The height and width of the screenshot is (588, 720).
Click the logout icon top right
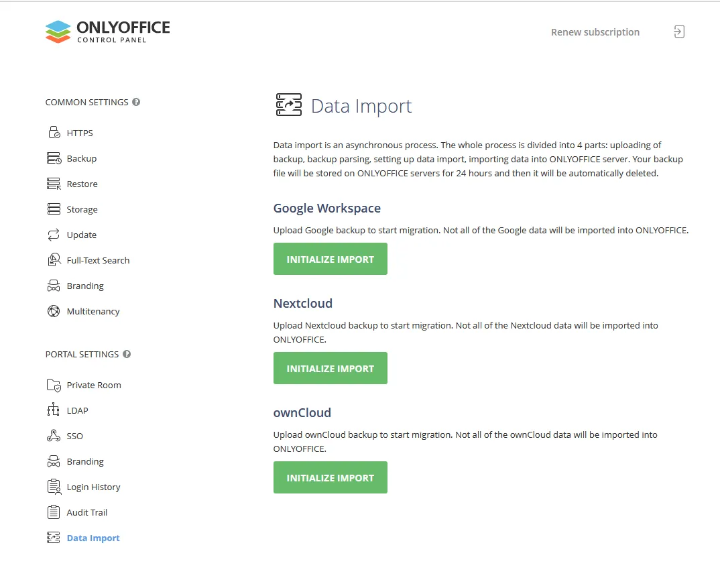(678, 32)
